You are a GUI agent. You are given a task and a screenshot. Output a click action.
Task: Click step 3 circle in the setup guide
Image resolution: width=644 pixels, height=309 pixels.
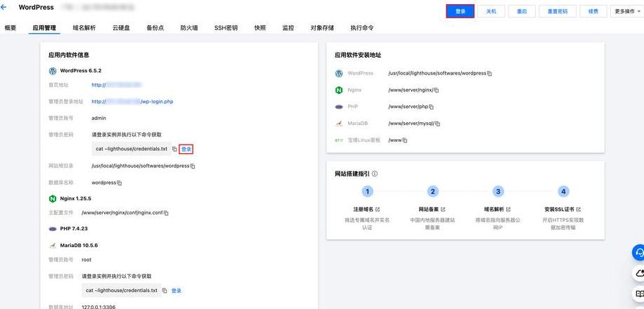[x=498, y=191]
